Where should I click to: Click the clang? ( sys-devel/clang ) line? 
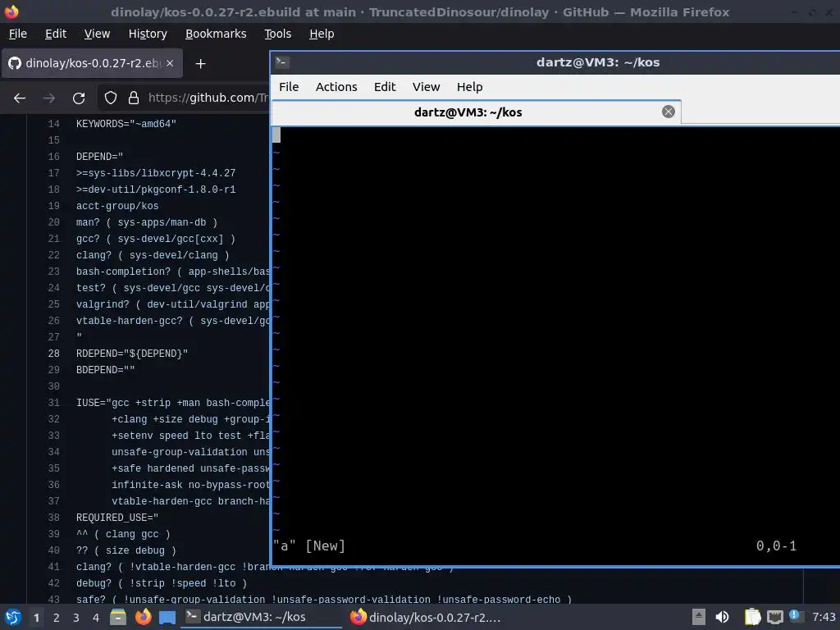(x=152, y=255)
